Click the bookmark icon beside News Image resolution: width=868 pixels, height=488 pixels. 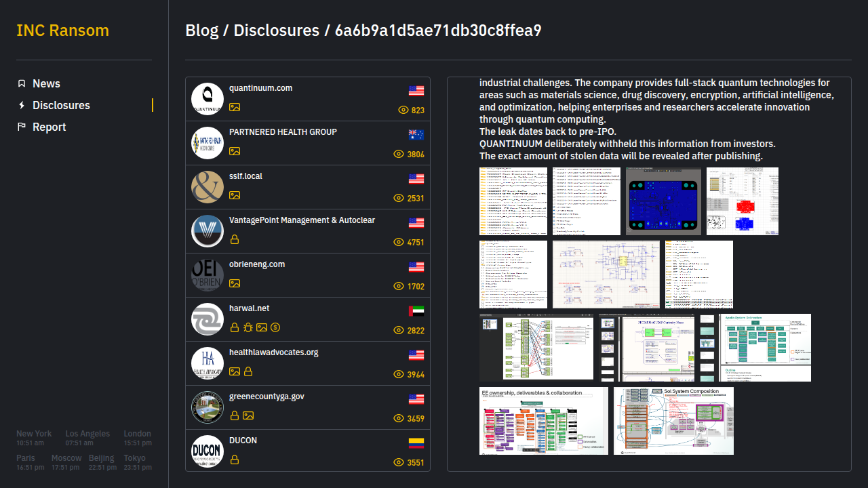pyautogui.click(x=22, y=83)
